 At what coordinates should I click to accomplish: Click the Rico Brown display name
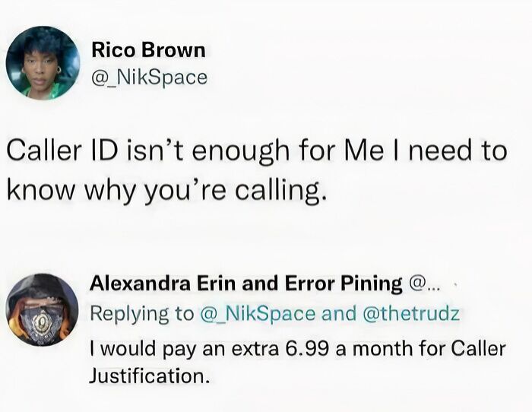(x=148, y=51)
